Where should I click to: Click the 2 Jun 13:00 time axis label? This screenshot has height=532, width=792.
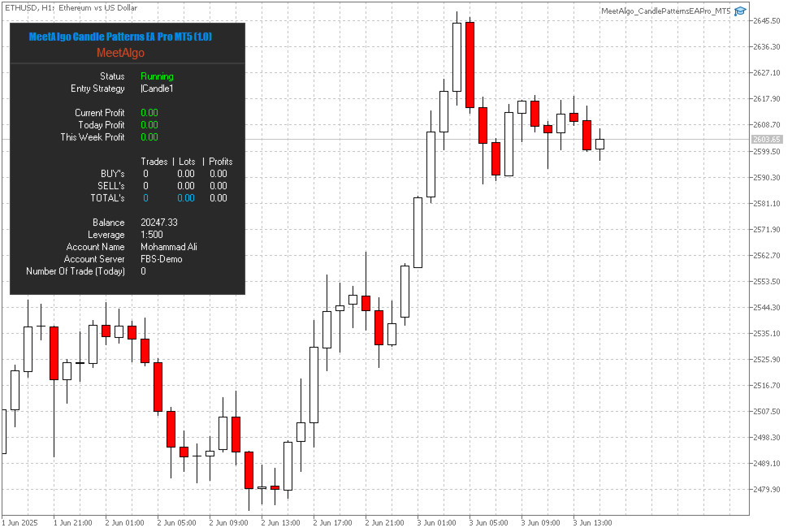pyautogui.click(x=280, y=523)
